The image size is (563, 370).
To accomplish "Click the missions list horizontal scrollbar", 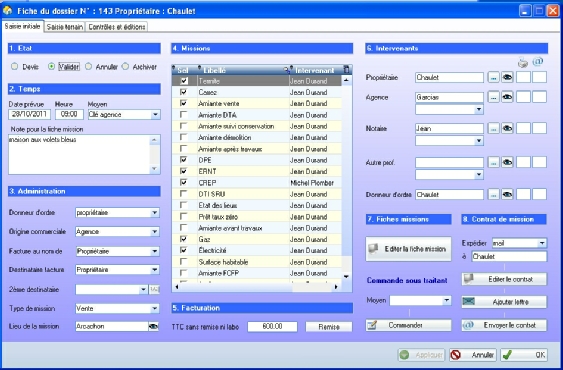I will click(257, 287).
